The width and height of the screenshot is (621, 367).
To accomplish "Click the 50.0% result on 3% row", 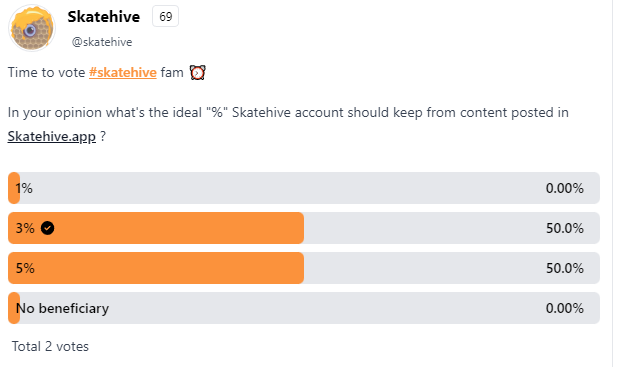I will click(x=565, y=228).
